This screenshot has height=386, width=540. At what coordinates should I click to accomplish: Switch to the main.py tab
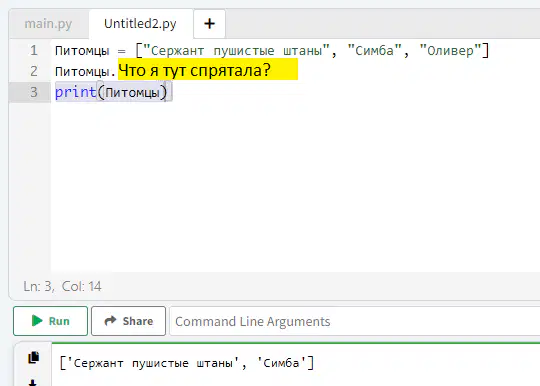click(x=48, y=24)
